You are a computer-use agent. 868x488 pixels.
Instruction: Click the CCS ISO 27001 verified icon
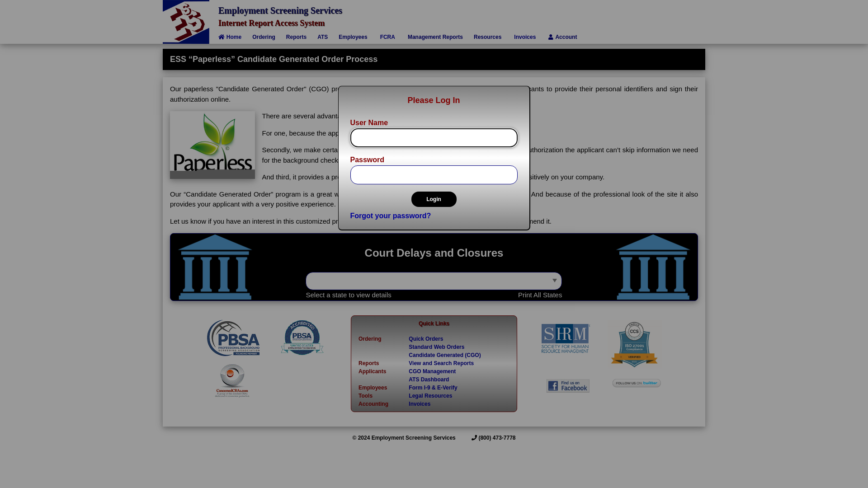pyautogui.click(x=634, y=344)
